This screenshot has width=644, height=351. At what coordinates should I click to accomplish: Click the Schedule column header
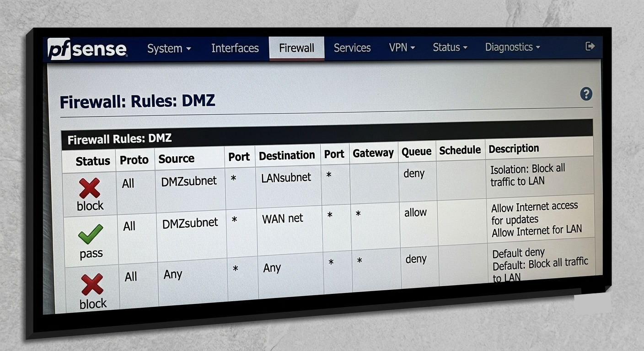(x=460, y=150)
